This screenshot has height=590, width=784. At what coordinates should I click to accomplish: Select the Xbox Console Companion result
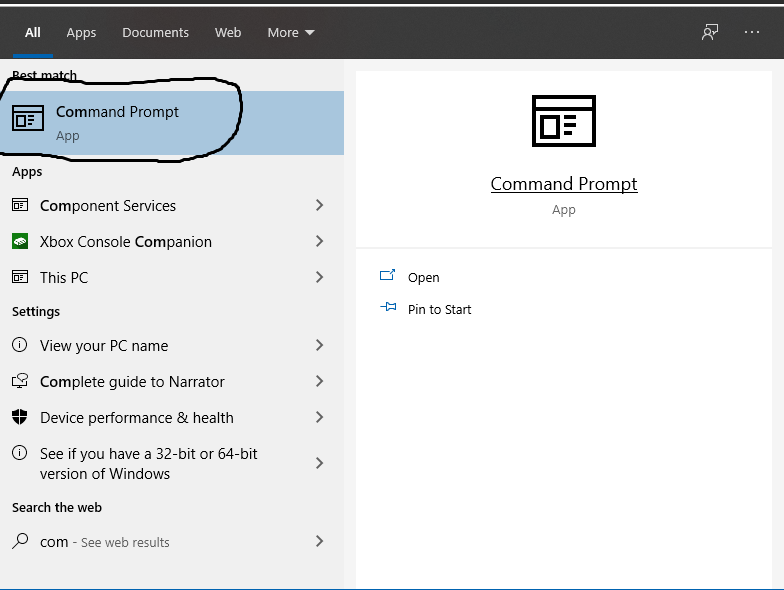[172, 242]
